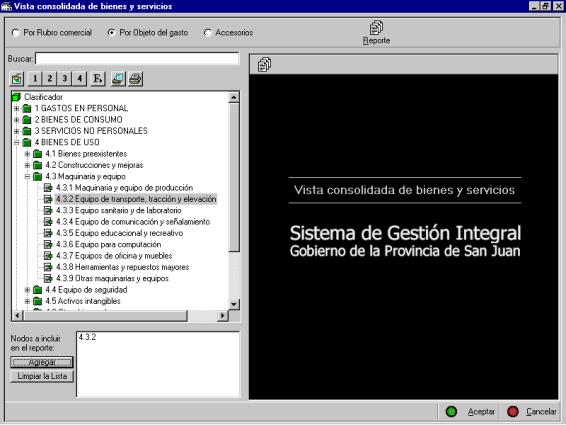Click the Agregar button
Viewport: 566px width, 425px height.
point(42,362)
